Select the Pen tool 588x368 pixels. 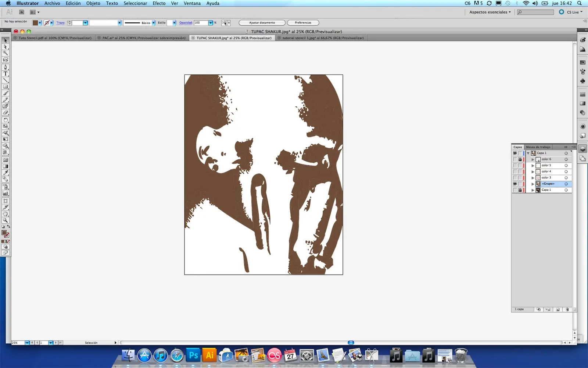pos(6,67)
